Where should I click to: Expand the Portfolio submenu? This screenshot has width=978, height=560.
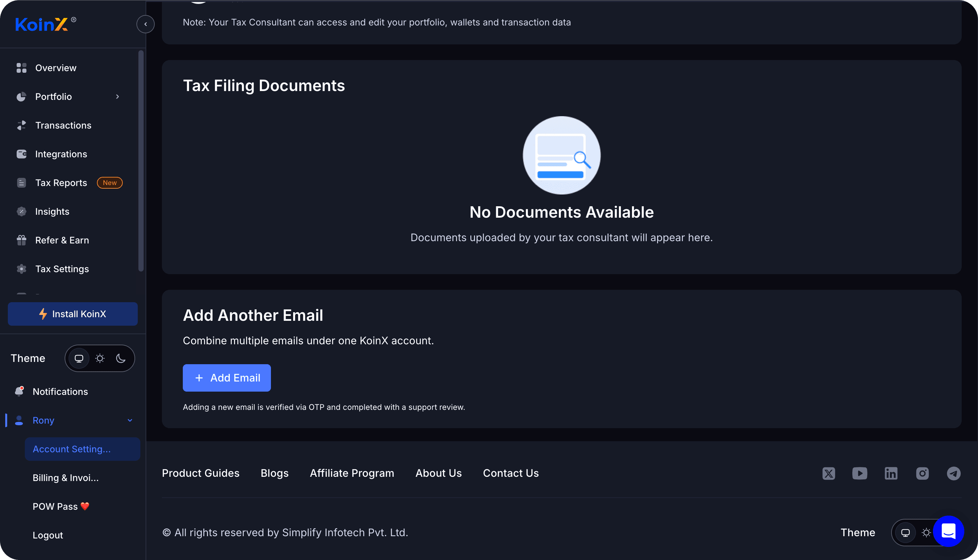click(x=117, y=97)
